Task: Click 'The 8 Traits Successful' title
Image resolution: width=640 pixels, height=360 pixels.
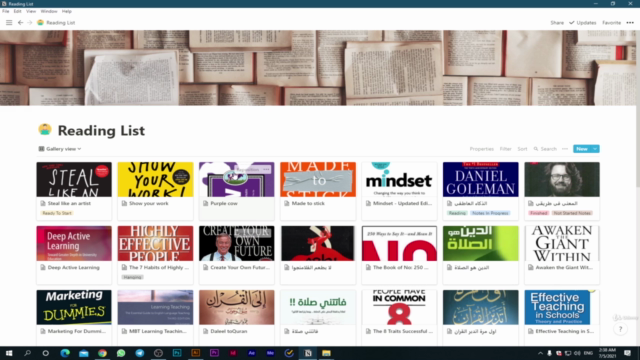Action: (x=403, y=331)
